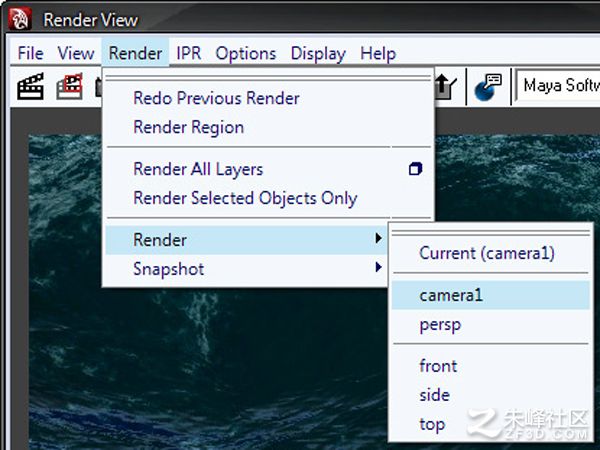Screen dimensions: 600x450
Task: Click the Maya icon in title bar
Action: click(x=19, y=19)
